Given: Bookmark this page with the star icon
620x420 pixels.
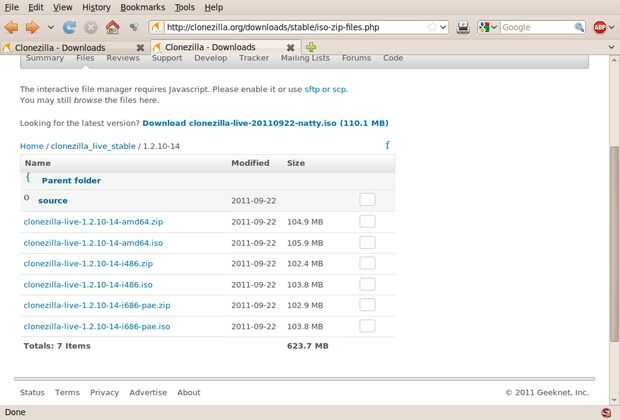Looking at the screenshot, I should (432, 27).
